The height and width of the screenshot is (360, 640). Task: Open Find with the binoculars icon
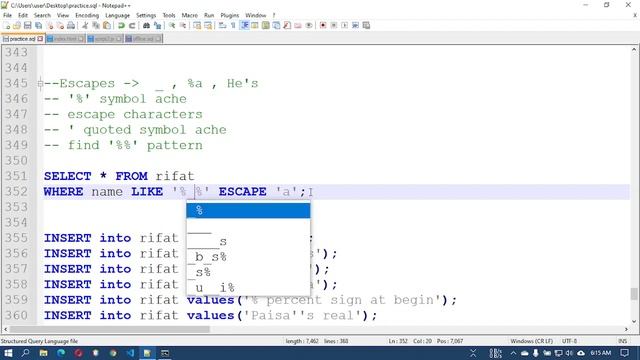click(x=146, y=25)
